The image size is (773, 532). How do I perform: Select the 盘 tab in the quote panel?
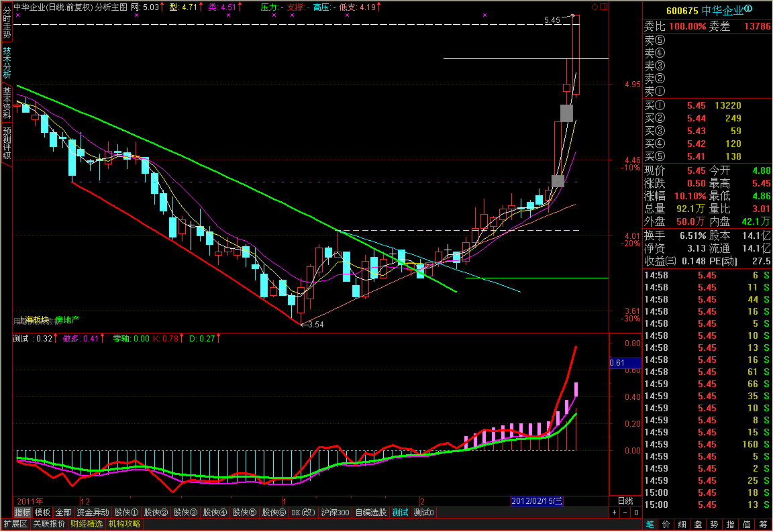[x=698, y=525]
